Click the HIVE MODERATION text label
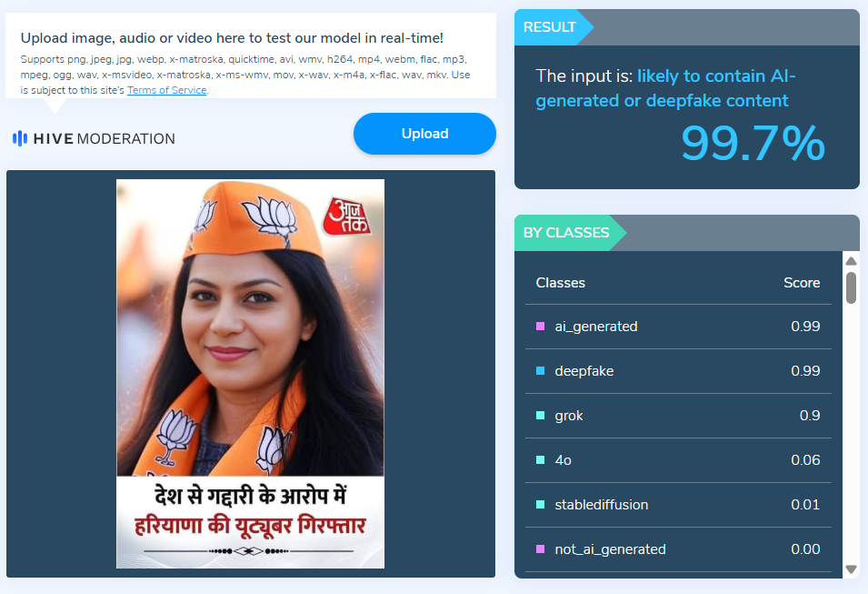Image resolution: width=868 pixels, height=594 pixels. 105,138
